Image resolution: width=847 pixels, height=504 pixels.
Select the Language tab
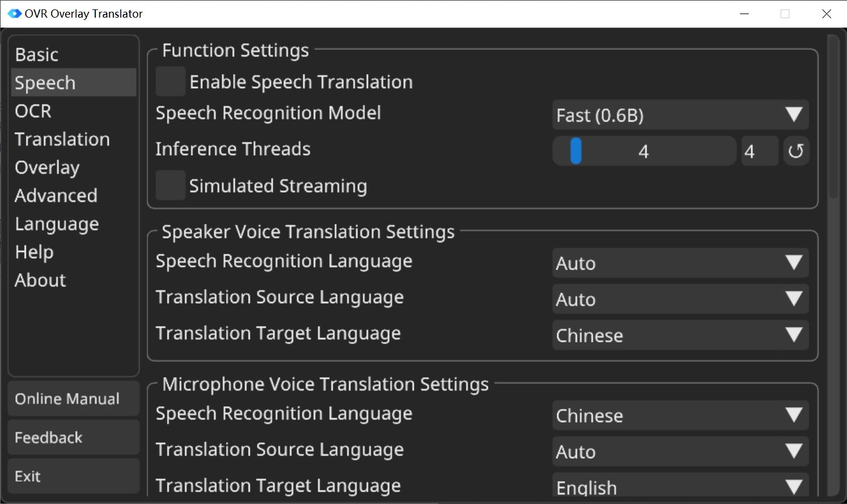73,224
